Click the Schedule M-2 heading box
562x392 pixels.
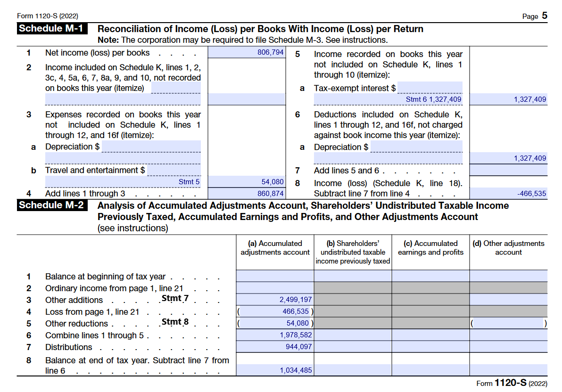pyautogui.click(x=52, y=205)
